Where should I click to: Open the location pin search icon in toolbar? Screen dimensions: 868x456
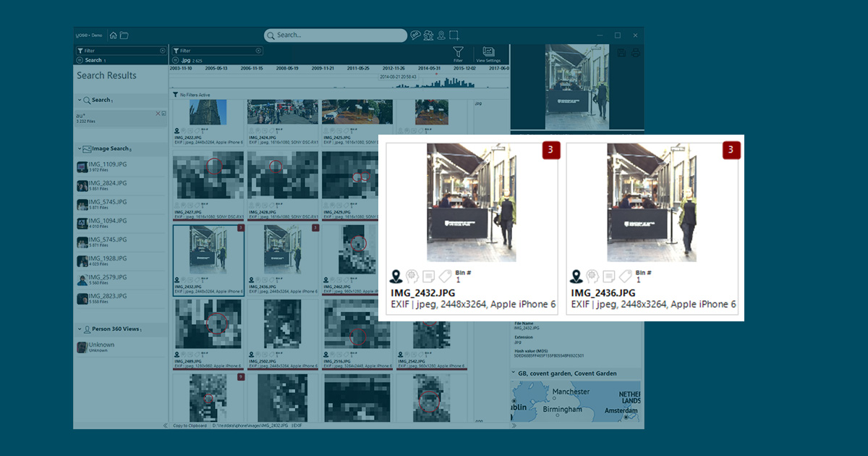441,35
